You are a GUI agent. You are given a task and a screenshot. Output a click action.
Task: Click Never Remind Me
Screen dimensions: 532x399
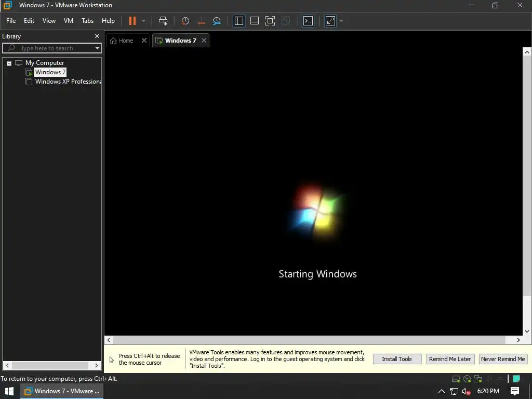pyautogui.click(x=503, y=359)
